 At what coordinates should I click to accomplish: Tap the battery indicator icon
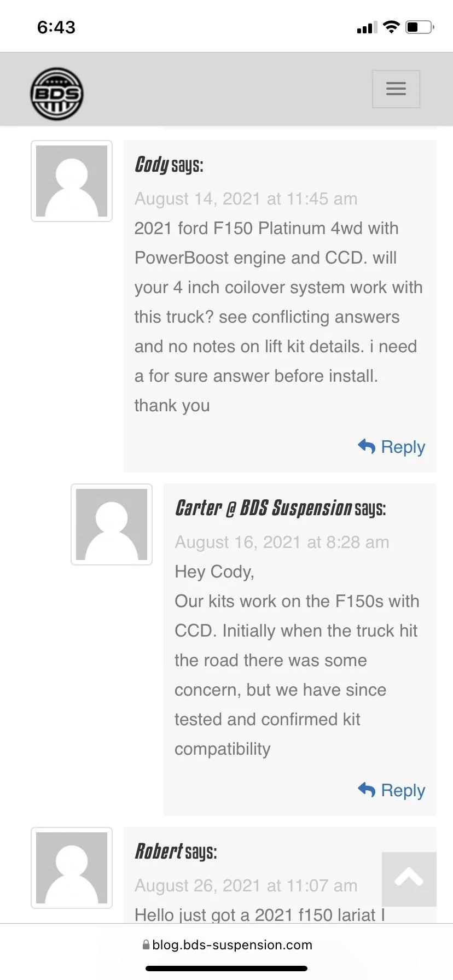tap(419, 26)
